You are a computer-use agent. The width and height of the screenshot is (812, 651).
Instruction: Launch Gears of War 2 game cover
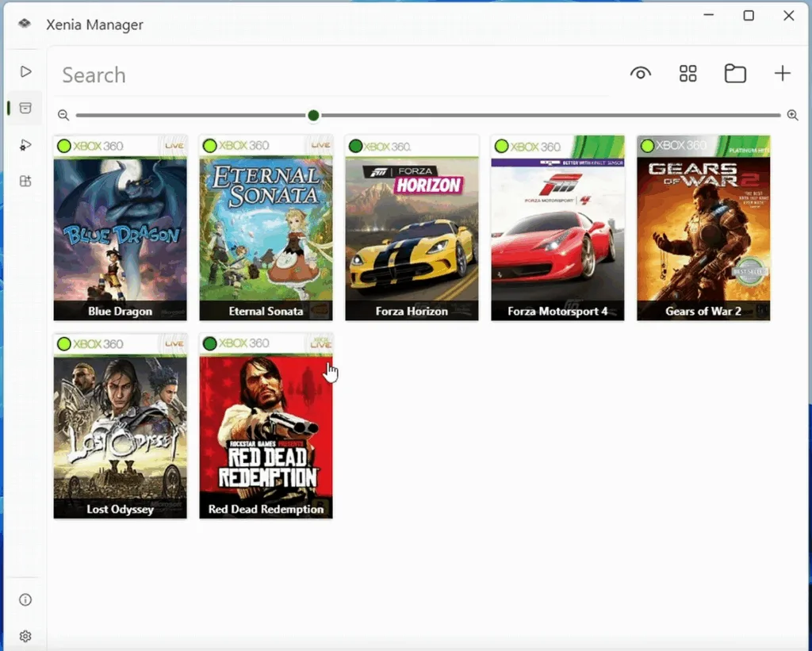(x=703, y=228)
